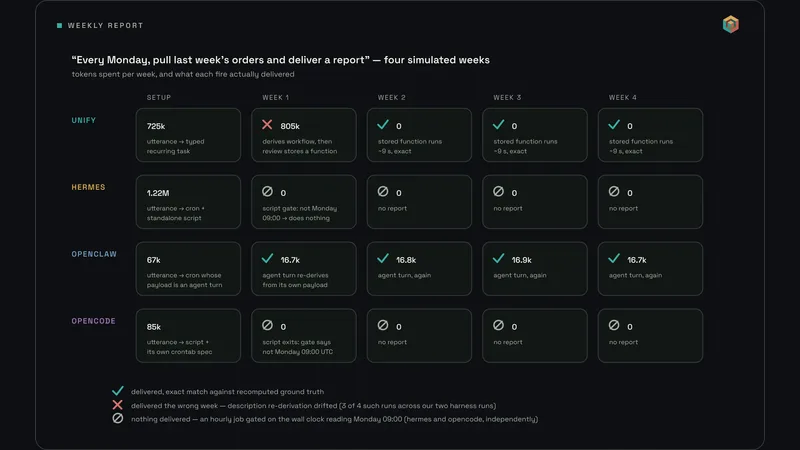Select the HERMES row label

pos(88,187)
